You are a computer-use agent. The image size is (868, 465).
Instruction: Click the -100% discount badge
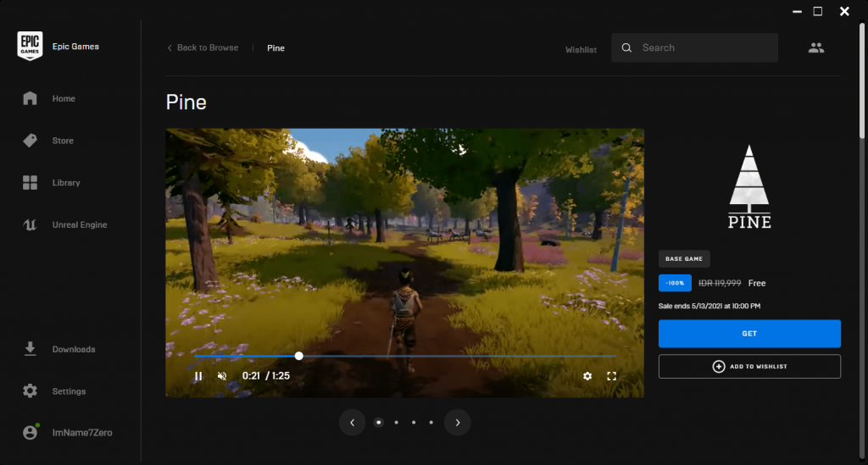tap(675, 283)
